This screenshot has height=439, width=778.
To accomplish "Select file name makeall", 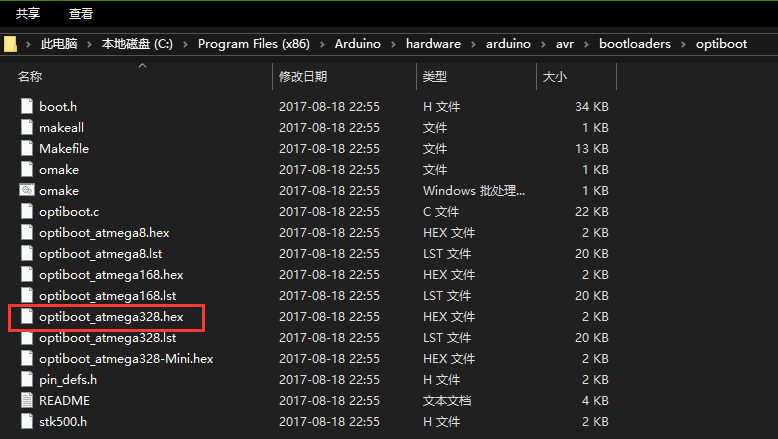I will (62, 127).
